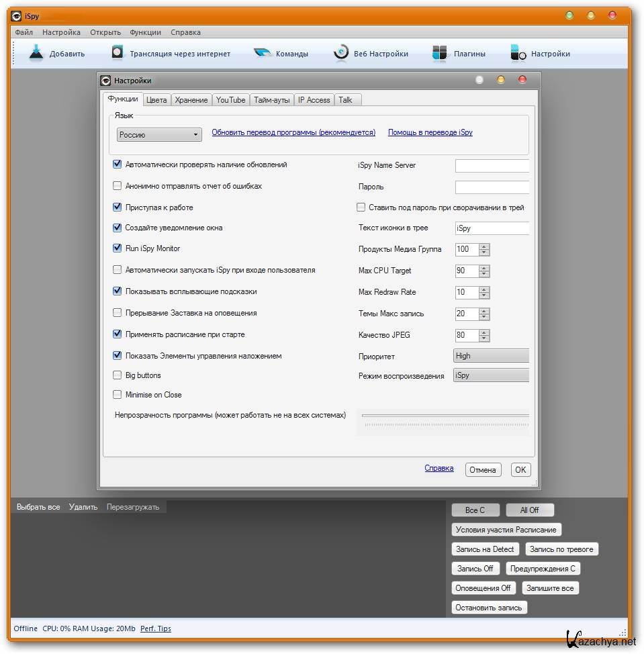This screenshot has width=644, height=654.
Task: Open Трансляция через интернет toolbar icon
Action: click(118, 54)
